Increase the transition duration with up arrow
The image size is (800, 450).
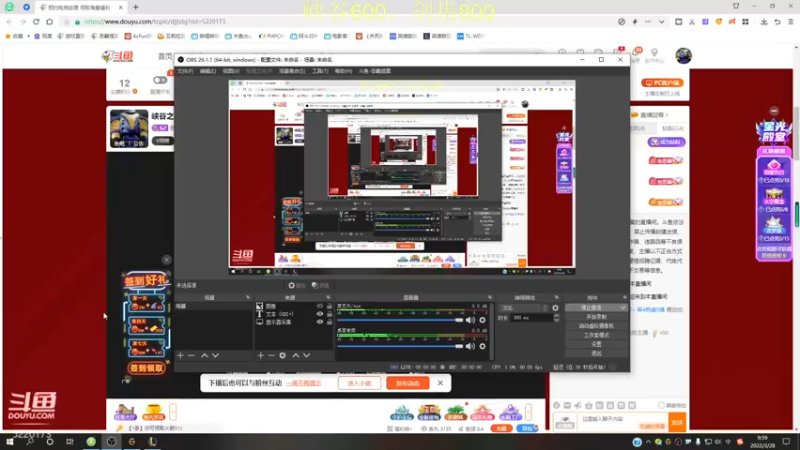pyautogui.click(x=557, y=315)
